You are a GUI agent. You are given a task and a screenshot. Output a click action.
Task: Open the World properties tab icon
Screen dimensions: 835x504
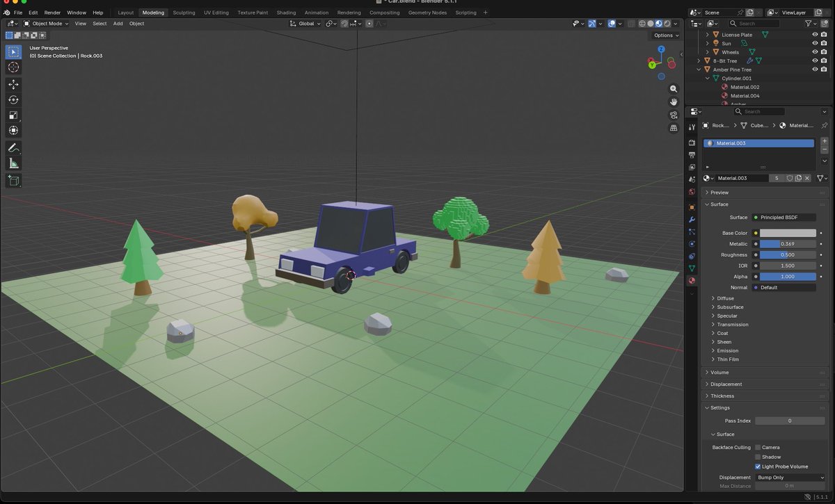692,192
